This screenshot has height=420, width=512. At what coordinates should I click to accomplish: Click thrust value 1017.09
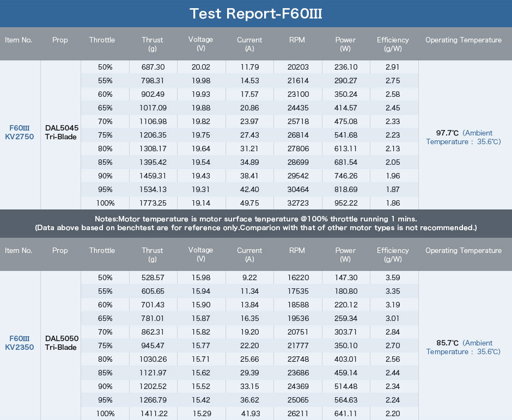click(153, 108)
